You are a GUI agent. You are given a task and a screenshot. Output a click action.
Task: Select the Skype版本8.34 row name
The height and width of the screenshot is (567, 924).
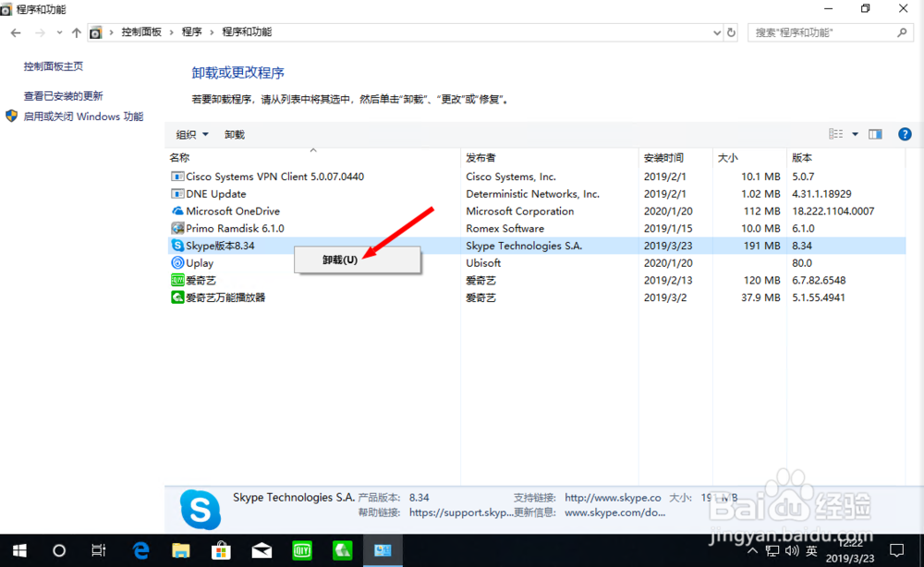[220, 246]
